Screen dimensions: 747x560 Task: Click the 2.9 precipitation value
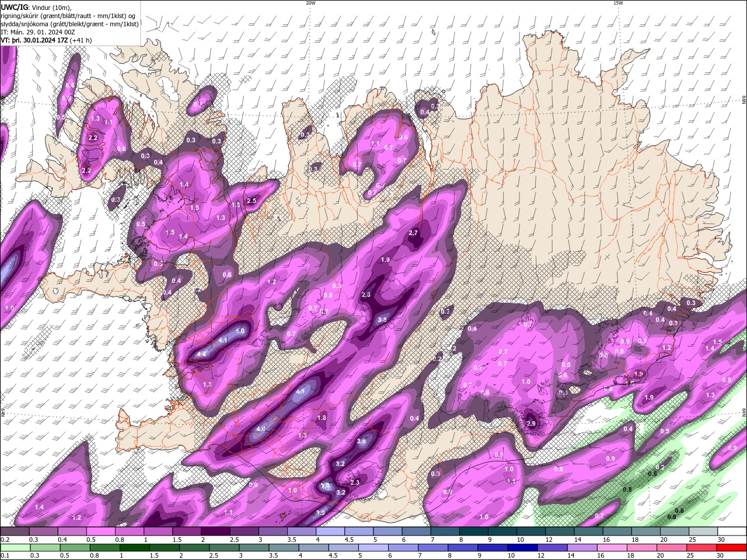(531, 423)
